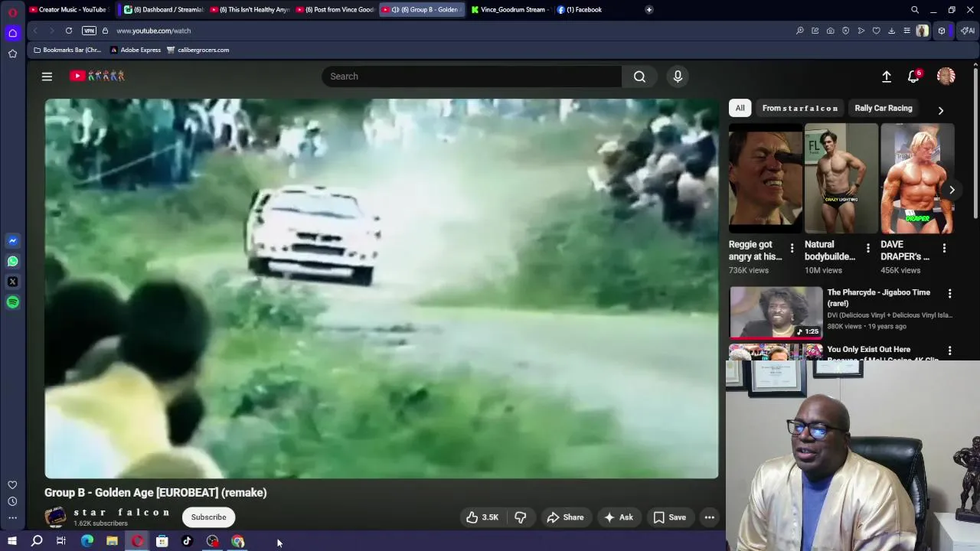Subscribe to star falcon channel
This screenshot has width=980, height=551.
coord(208,517)
